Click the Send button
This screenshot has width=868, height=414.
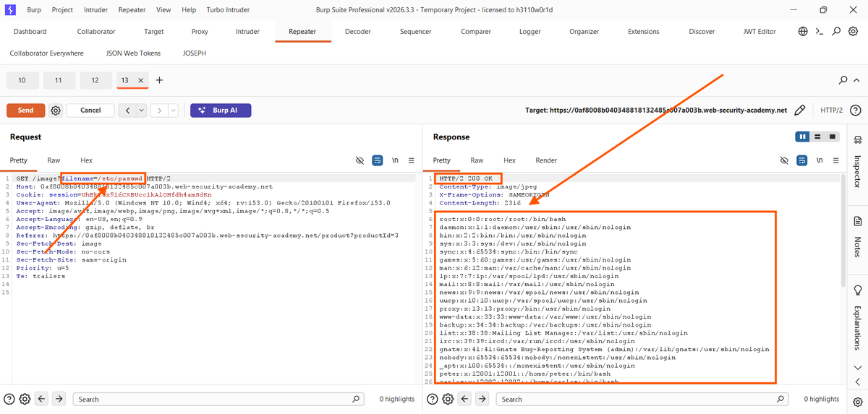(25, 111)
